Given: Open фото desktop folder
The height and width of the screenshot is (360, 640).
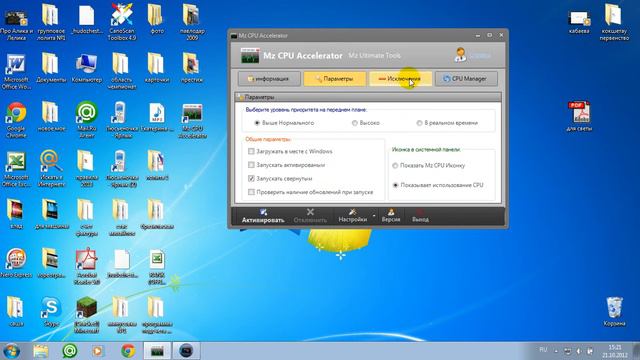Looking at the screenshot, I should click(x=157, y=19).
